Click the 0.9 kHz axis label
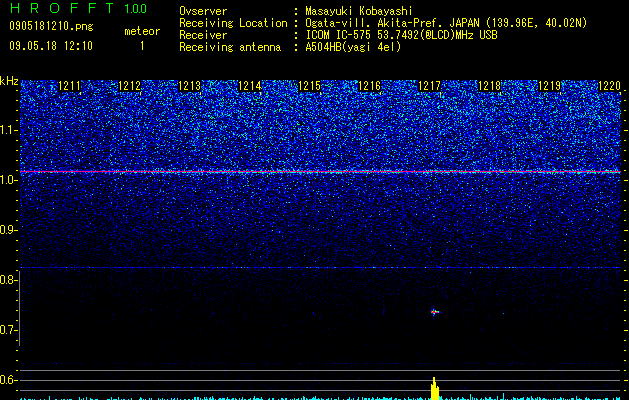The height and width of the screenshot is (400, 629). [x=8, y=230]
